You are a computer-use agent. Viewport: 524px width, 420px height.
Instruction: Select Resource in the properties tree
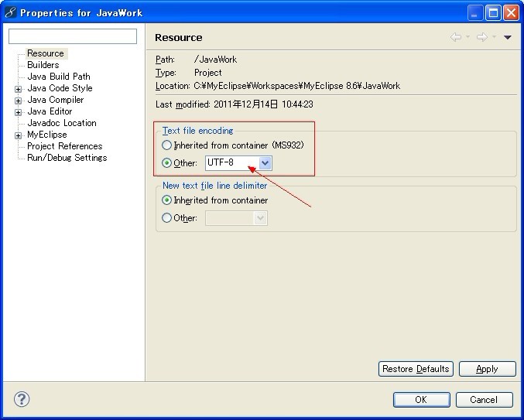46,53
